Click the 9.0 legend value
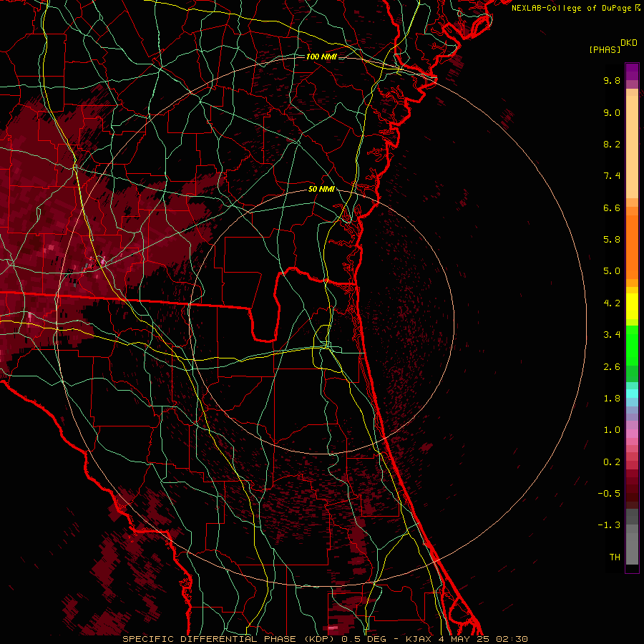The image size is (644, 644). click(612, 112)
